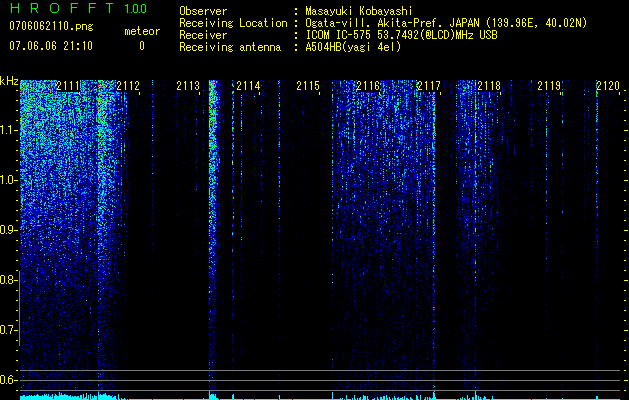Click the 0.6 kHz frequency label
The image size is (629, 400).
[7, 380]
